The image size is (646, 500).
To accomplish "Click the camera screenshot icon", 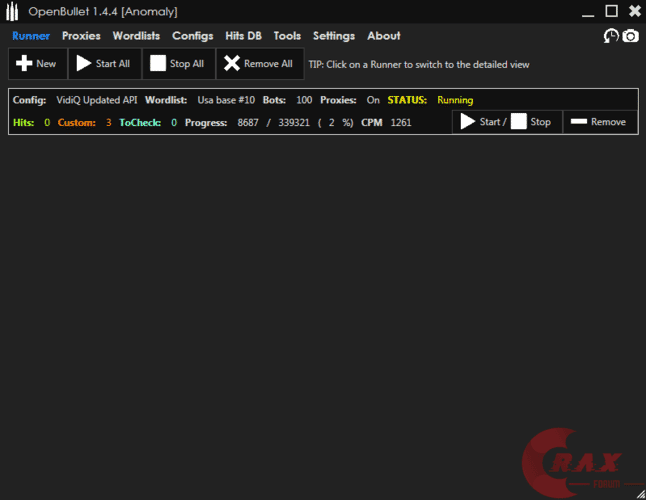I will pos(630,36).
